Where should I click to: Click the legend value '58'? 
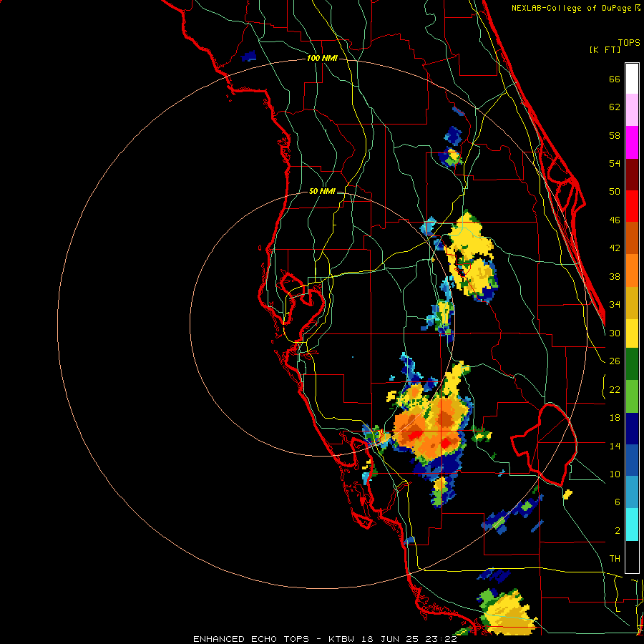click(615, 136)
